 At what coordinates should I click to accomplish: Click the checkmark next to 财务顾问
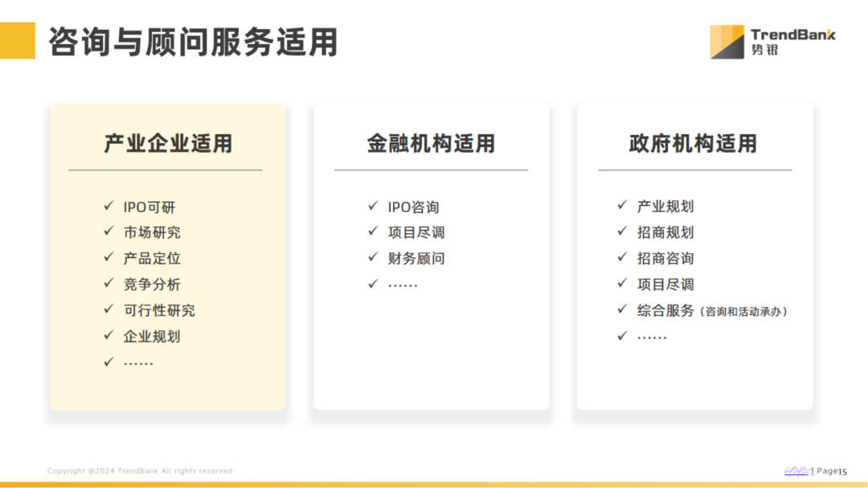tap(373, 258)
